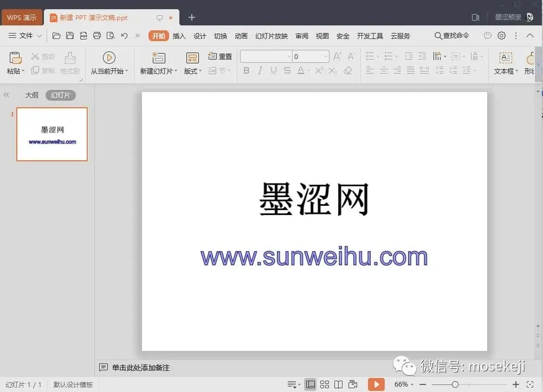Undo the last action
543x392 pixels.
pyautogui.click(x=124, y=36)
